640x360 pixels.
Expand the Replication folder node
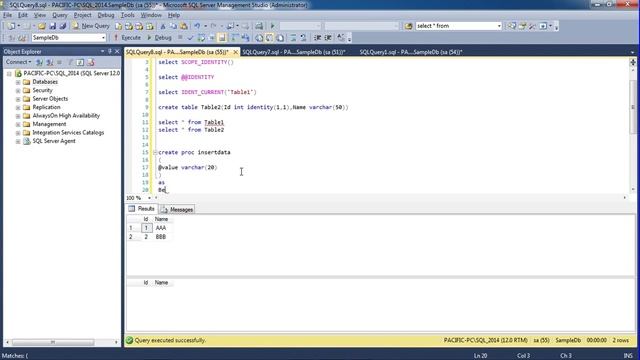point(18,107)
